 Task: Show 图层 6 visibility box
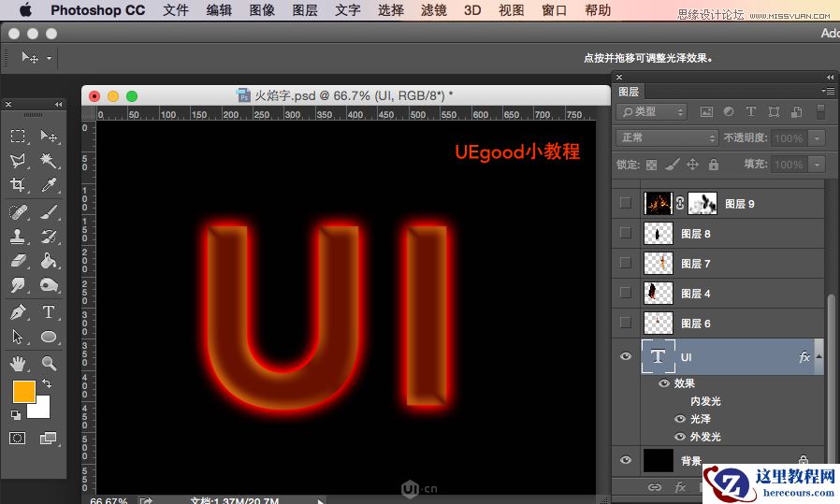coord(625,323)
